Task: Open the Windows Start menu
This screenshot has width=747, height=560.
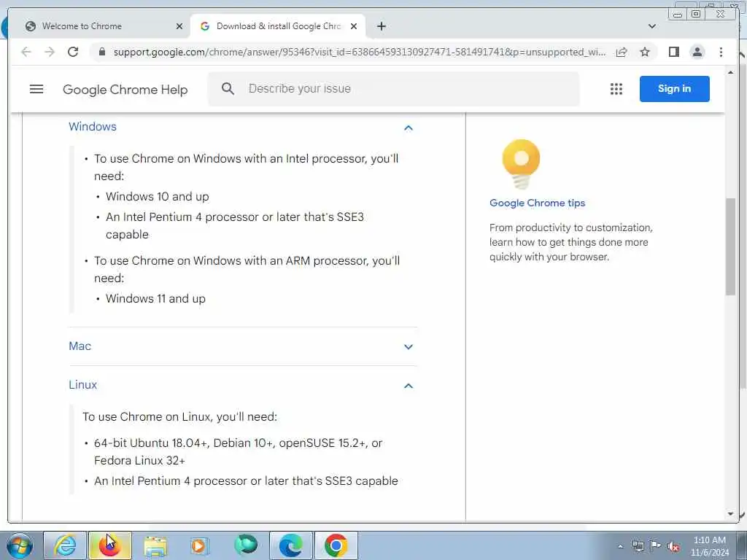Action: tap(20, 545)
